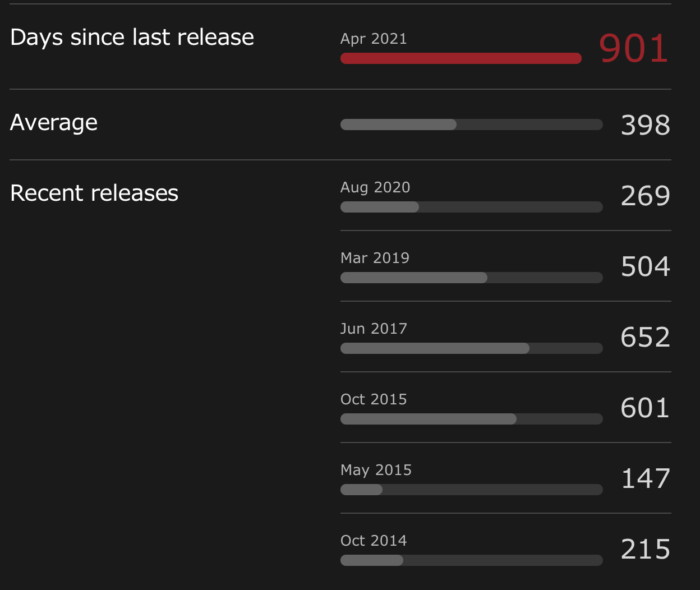Click the 269 days value
Viewport: 700px width, 590px height.
646,196
